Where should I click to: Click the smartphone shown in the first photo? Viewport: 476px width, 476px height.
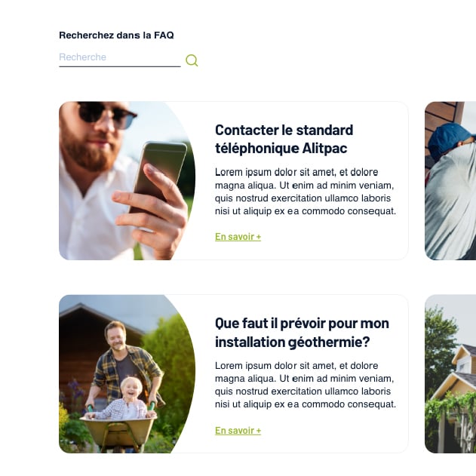pos(161,176)
